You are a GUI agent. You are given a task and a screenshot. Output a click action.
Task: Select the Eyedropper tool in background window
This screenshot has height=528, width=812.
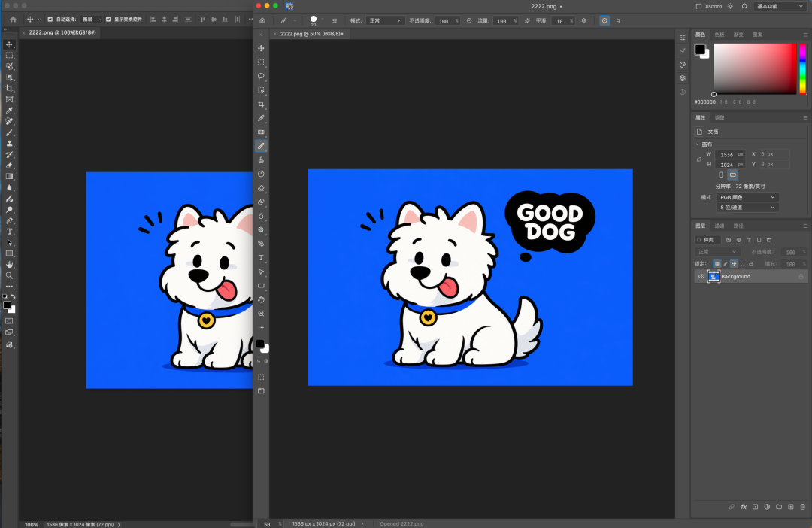[9, 111]
